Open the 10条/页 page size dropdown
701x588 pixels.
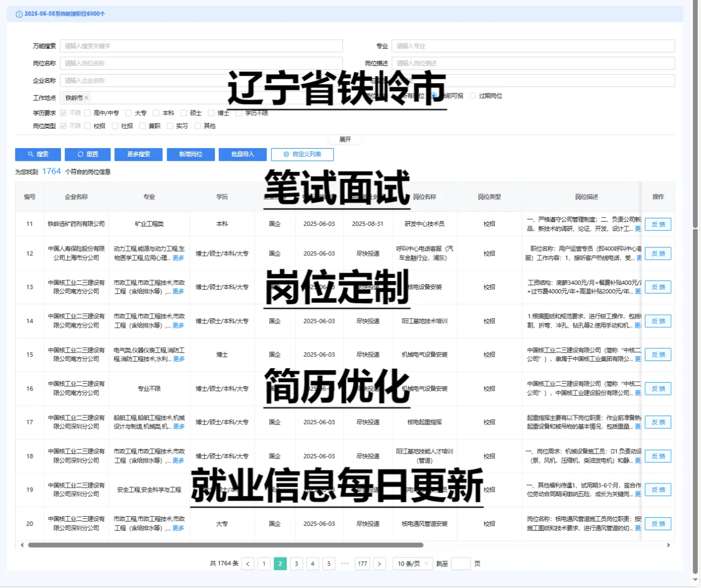click(x=412, y=563)
